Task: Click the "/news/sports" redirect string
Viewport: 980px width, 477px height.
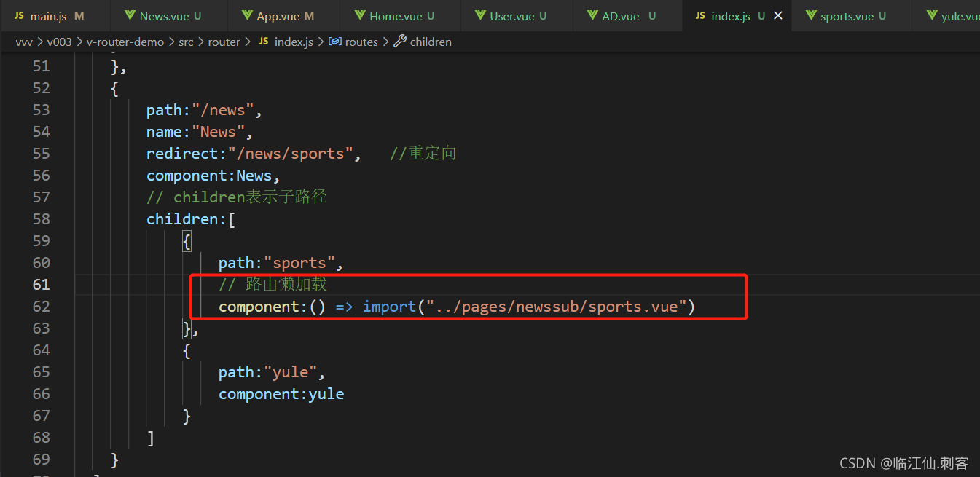Action: tap(290, 154)
